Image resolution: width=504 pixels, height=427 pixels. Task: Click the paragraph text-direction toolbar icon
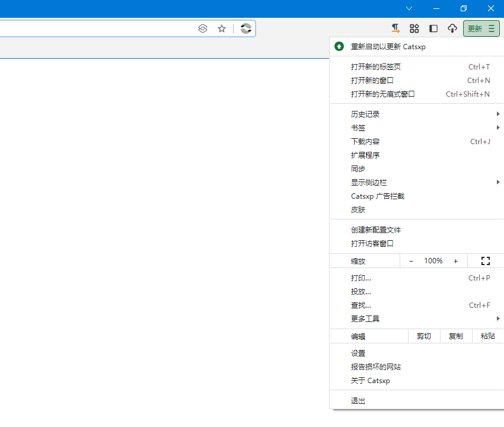tap(395, 28)
